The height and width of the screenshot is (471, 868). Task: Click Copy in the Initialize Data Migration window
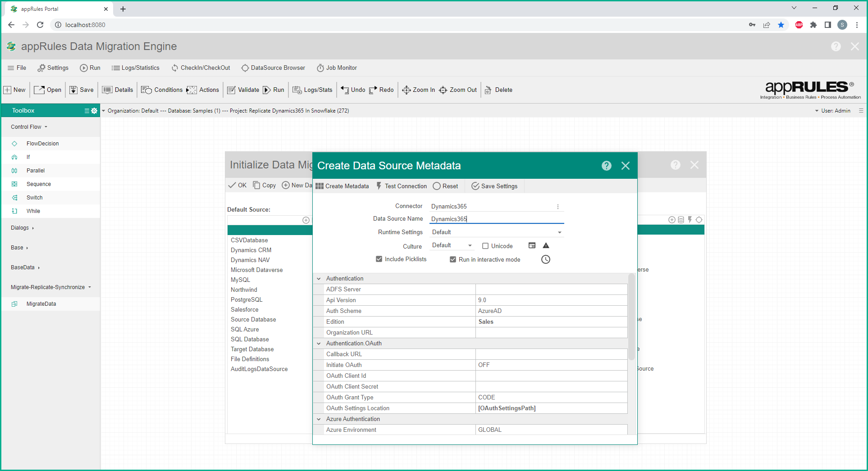click(x=265, y=185)
